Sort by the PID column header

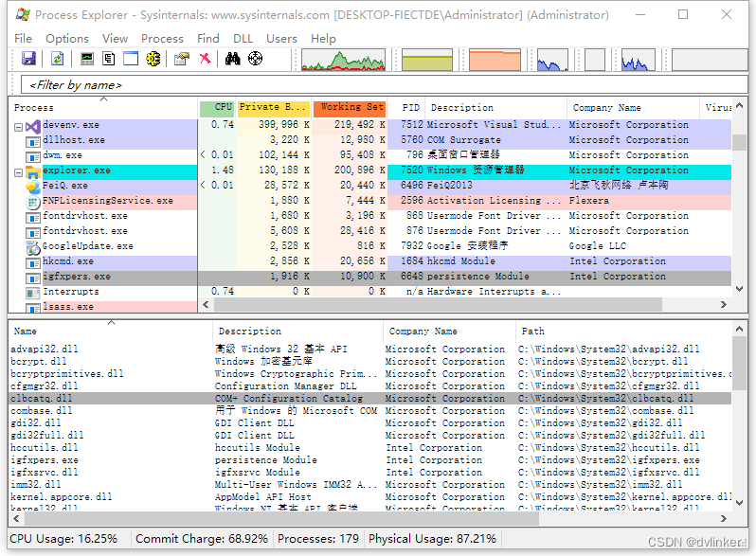coord(406,108)
